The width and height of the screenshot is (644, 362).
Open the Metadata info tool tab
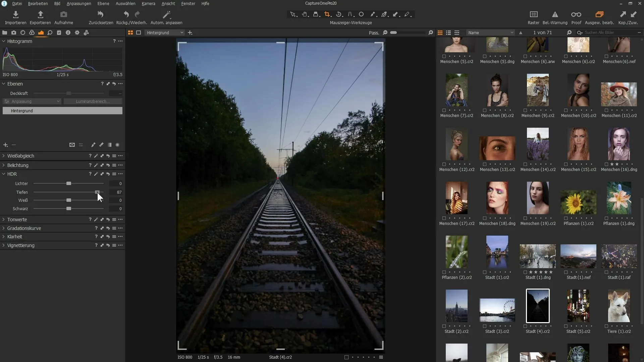68,33
